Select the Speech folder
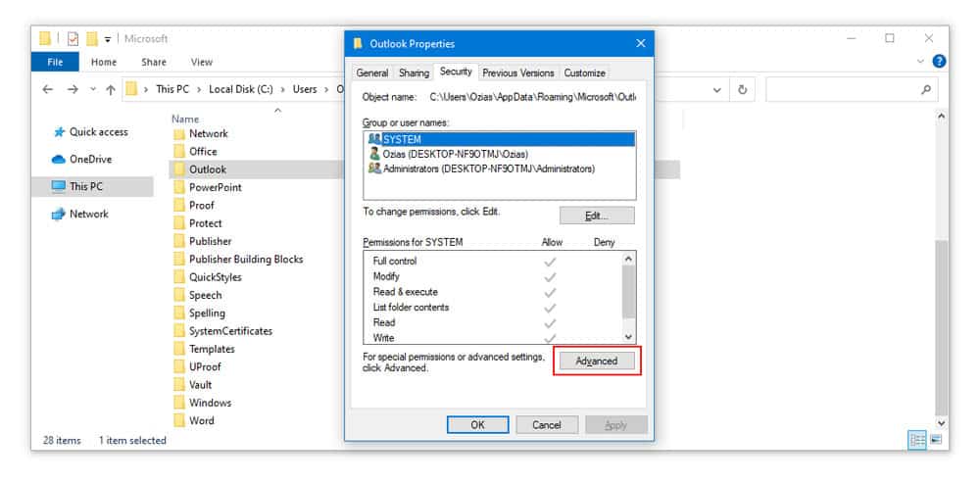The height and width of the screenshot is (482, 980). [198, 295]
